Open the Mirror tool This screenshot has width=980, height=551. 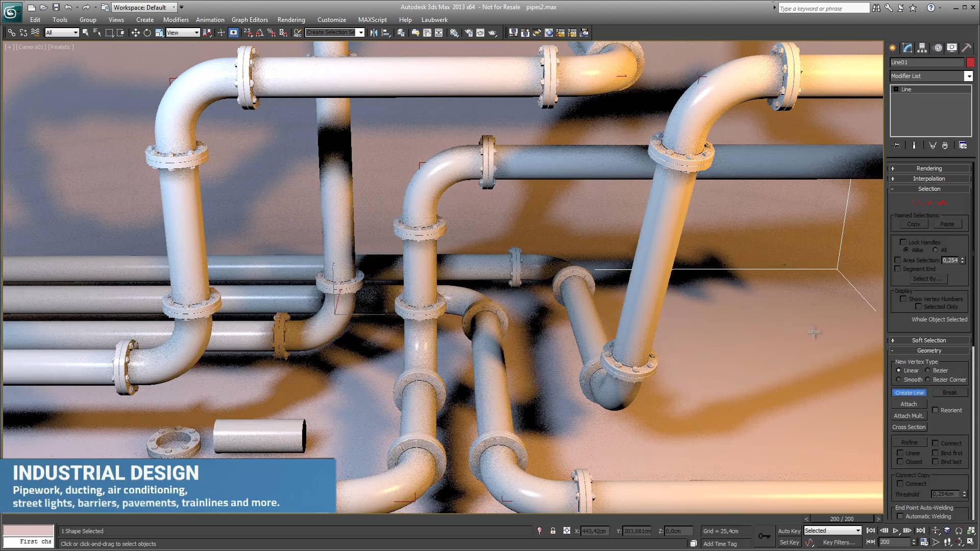coord(374,33)
